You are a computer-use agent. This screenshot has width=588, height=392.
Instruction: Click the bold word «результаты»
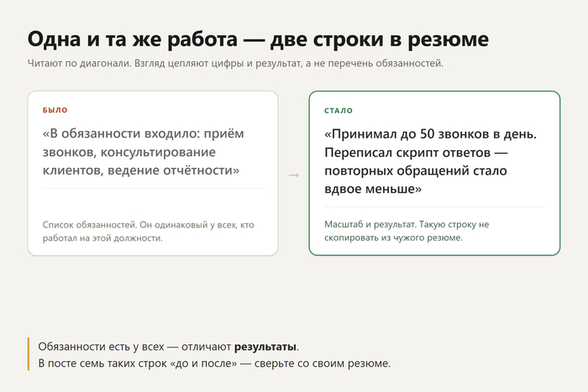click(x=265, y=347)
